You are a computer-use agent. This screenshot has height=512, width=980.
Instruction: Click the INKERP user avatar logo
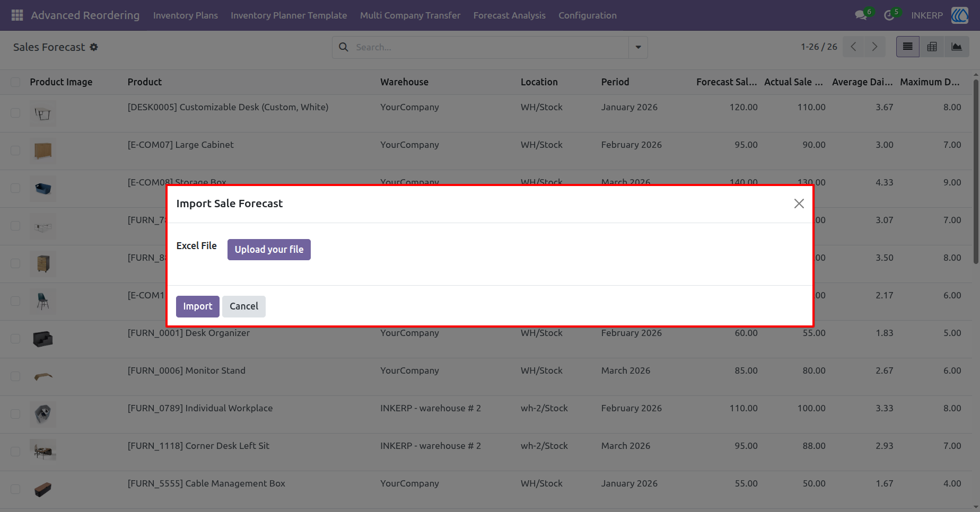pos(960,15)
